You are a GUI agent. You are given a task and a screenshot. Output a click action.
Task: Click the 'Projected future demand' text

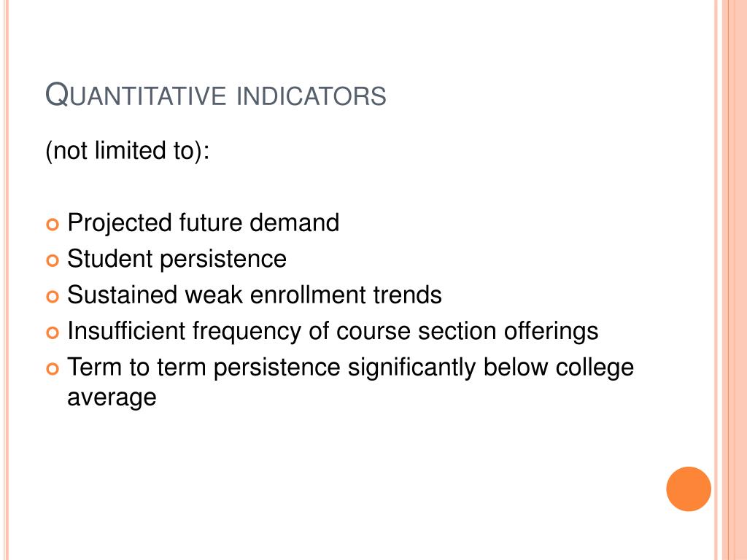click(x=204, y=223)
